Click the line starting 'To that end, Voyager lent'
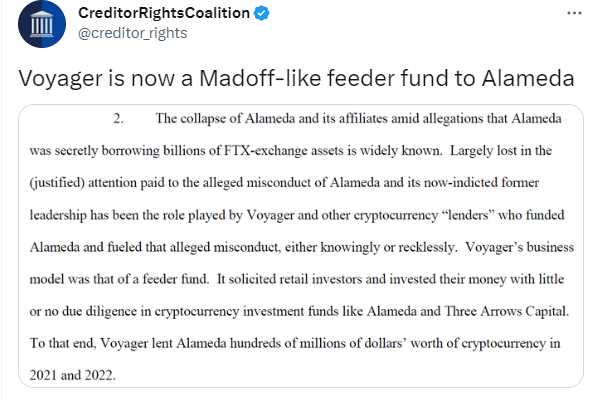The width and height of the screenshot is (589, 400). coord(295,343)
